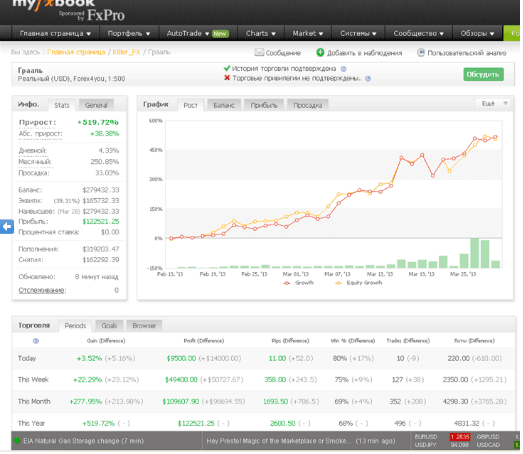Click the Отслеживание link in info panel
523x454 pixels.
coord(42,290)
